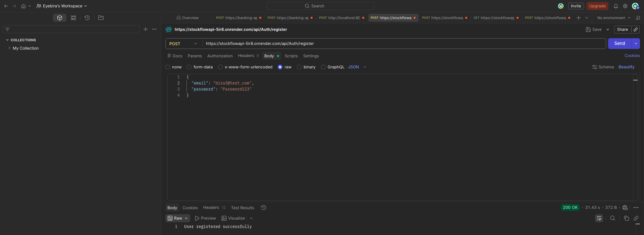Image resolution: width=644 pixels, height=235 pixels.
Task: Switch to the localhost POST request tab
Action: 342,18
